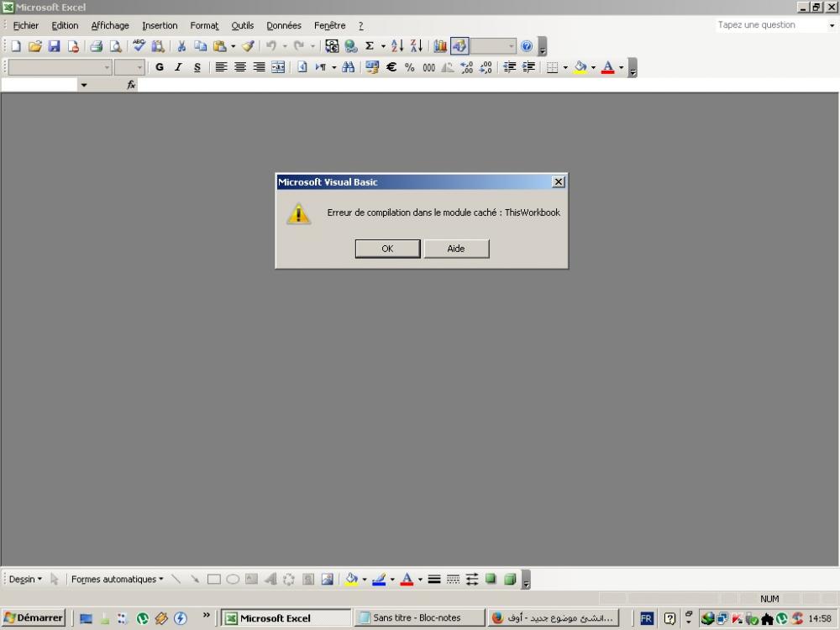
Task: Expand the Borders dropdown arrow
Action: tap(565, 67)
